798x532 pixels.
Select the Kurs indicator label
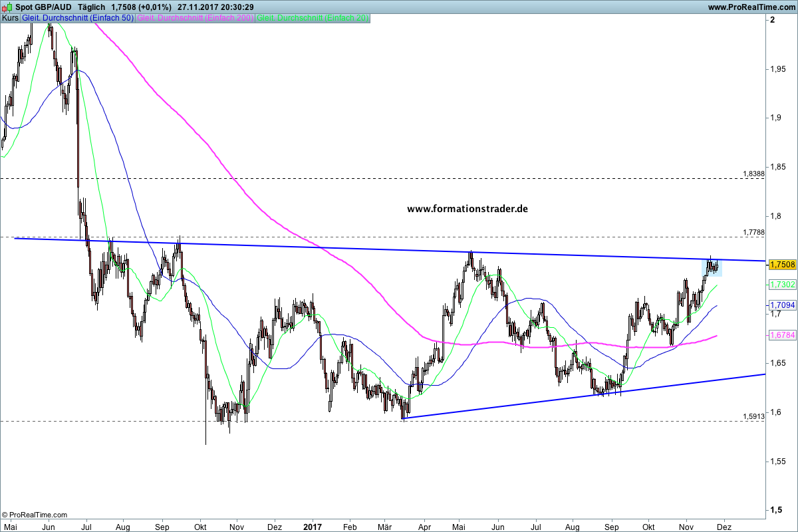[x=10, y=18]
